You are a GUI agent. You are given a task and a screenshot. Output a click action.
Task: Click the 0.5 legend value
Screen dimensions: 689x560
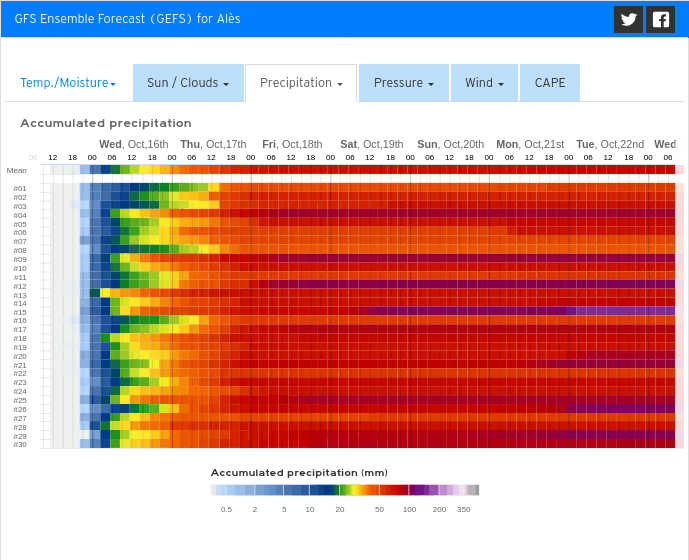(226, 509)
